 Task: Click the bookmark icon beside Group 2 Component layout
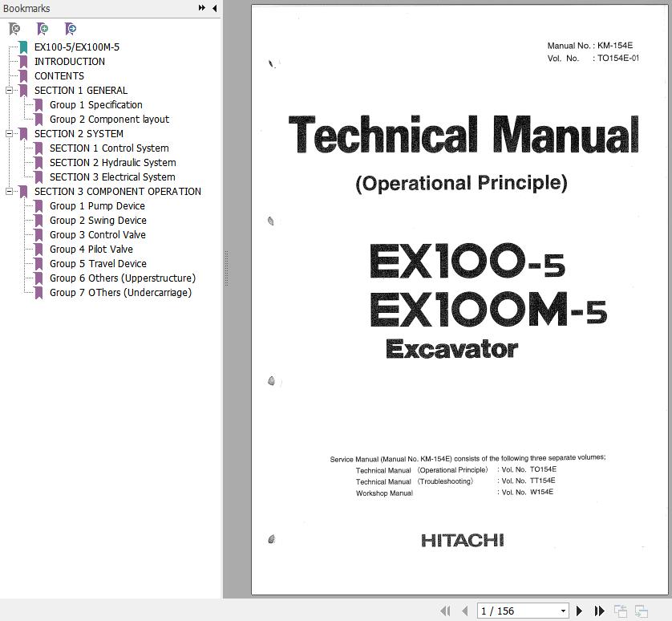coord(38,120)
